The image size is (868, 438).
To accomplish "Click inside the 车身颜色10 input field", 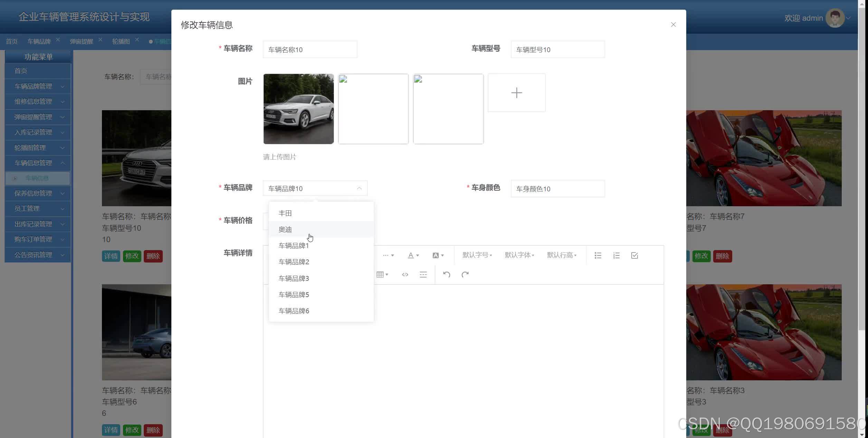I will pyautogui.click(x=557, y=189).
